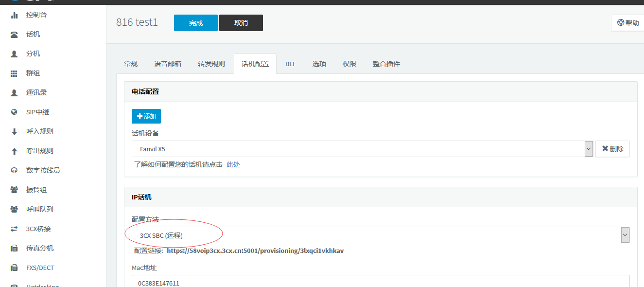Select the 话机配置 tab
The image size is (644, 287).
pyautogui.click(x=255, y=64)
